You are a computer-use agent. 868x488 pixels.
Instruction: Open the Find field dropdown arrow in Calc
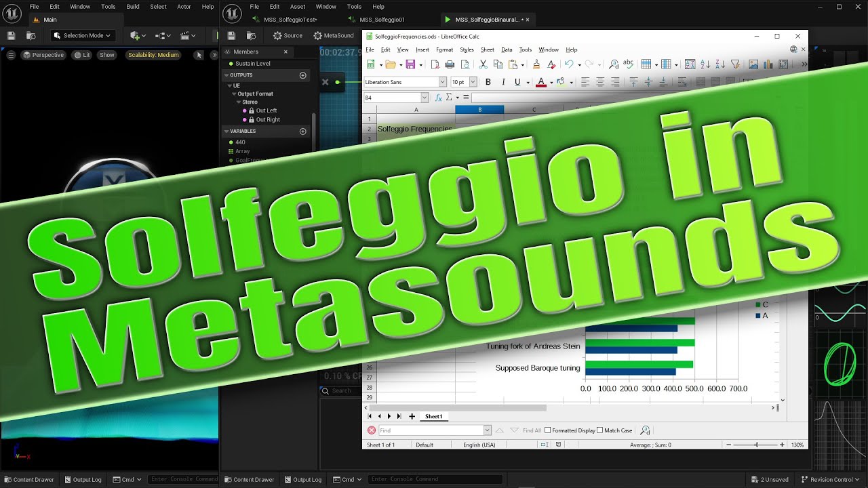(x=487, y=430)
